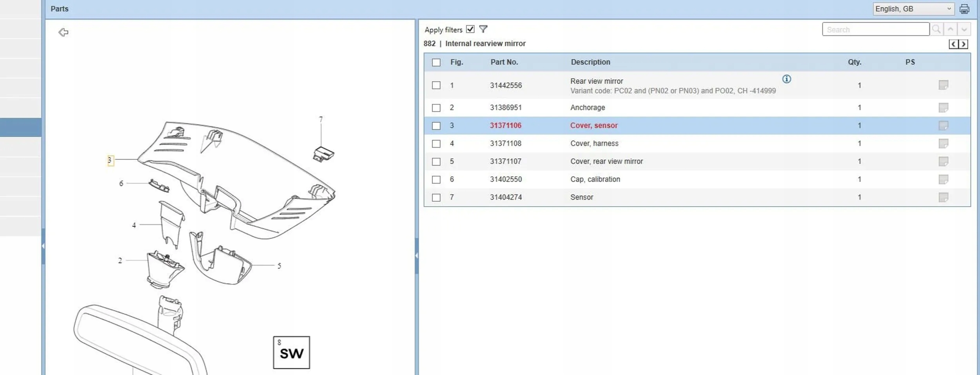
Task: Click callout number 7 in the diagram
Action: click(x=321, y=119)
